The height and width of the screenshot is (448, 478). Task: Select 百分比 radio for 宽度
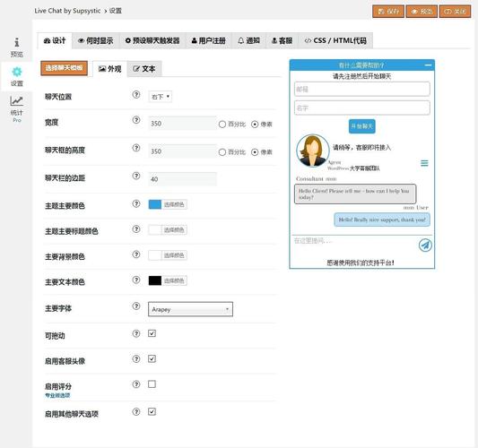click(x=222, y=125)
